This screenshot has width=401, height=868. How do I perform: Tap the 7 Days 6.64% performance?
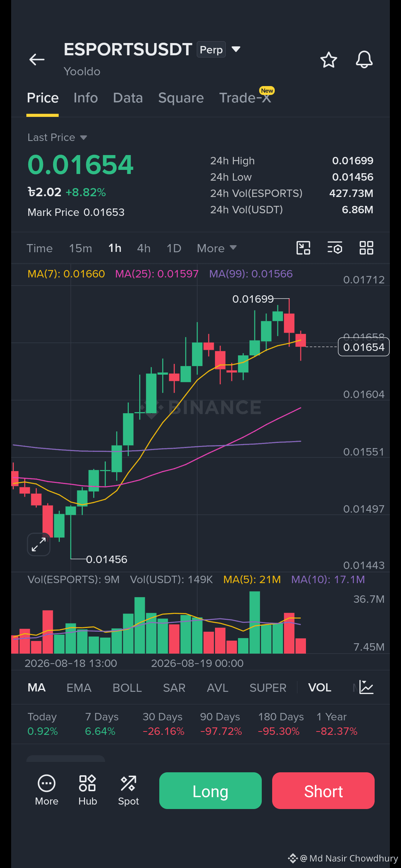[x=101, y=724]
